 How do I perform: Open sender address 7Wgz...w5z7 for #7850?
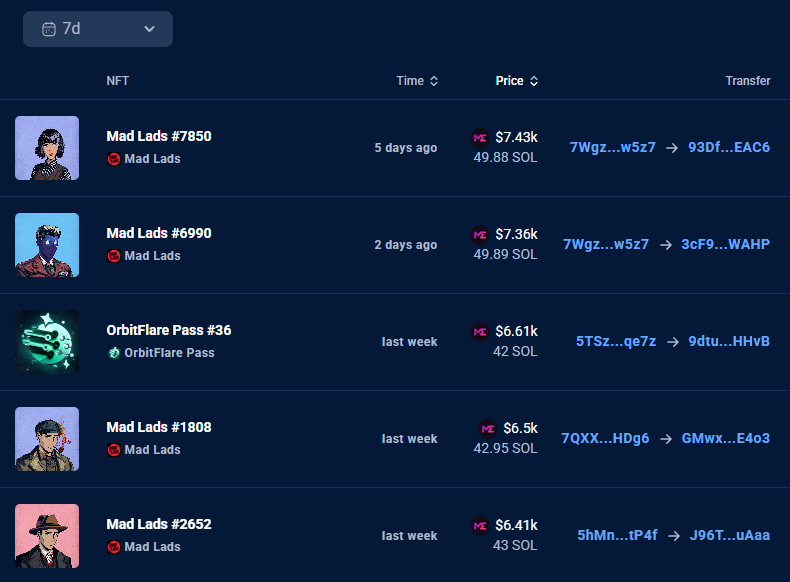coord(612,147)
